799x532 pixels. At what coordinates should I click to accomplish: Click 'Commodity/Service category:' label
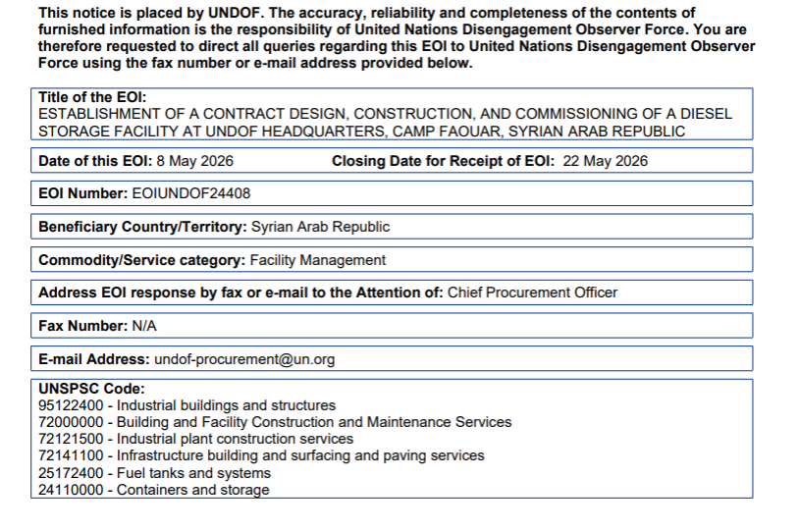pyautogui.click(x=142, y=260)
